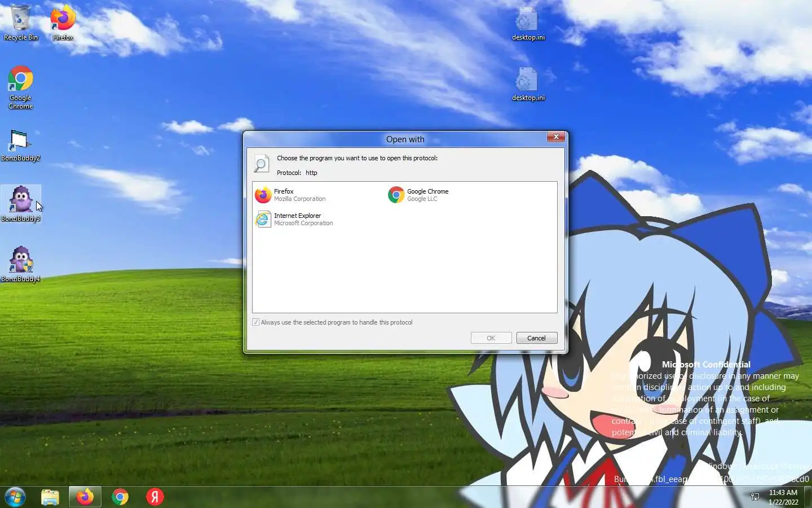Select the BonziBuddy3 desktop icon
The image size is (812, 508).
click(21, 204)
